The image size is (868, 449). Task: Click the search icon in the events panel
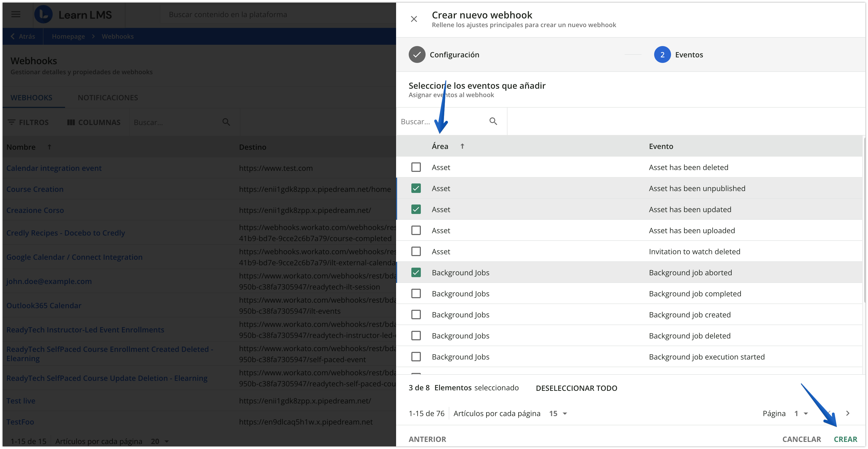coord(493,121)
